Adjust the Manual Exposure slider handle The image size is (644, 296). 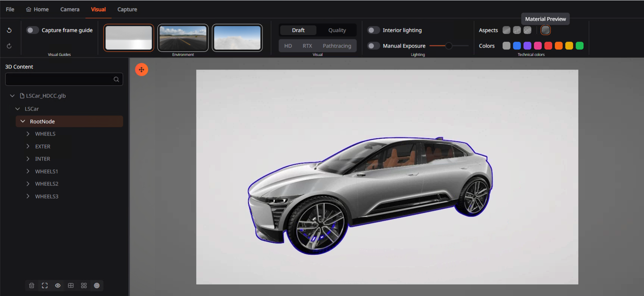pos(449,46)
